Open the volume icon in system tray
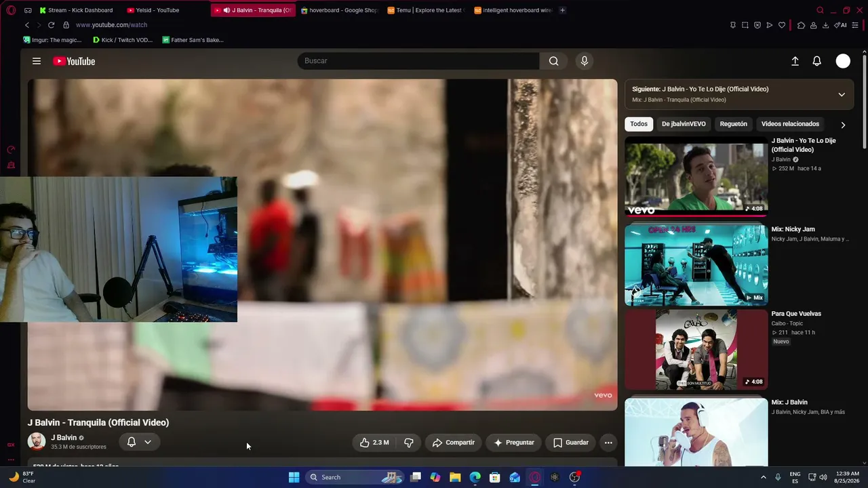 pyautogui.click(x=823, y=477)
